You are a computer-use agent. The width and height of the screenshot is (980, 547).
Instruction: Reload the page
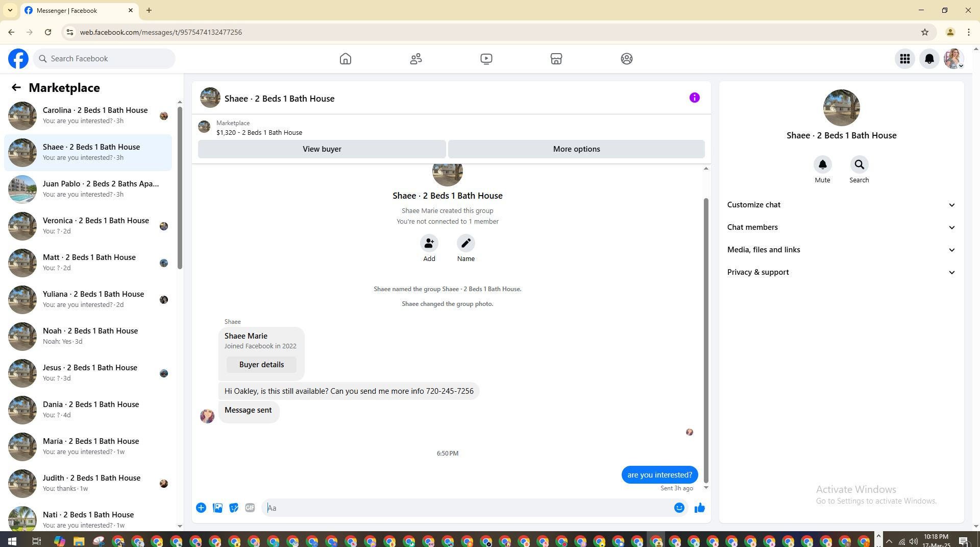click(x=48, y=32)
